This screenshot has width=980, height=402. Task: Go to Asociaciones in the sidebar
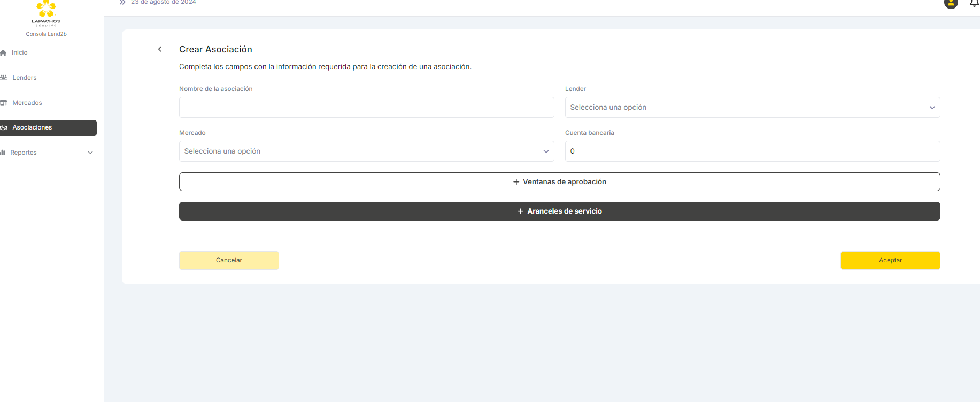48,128
